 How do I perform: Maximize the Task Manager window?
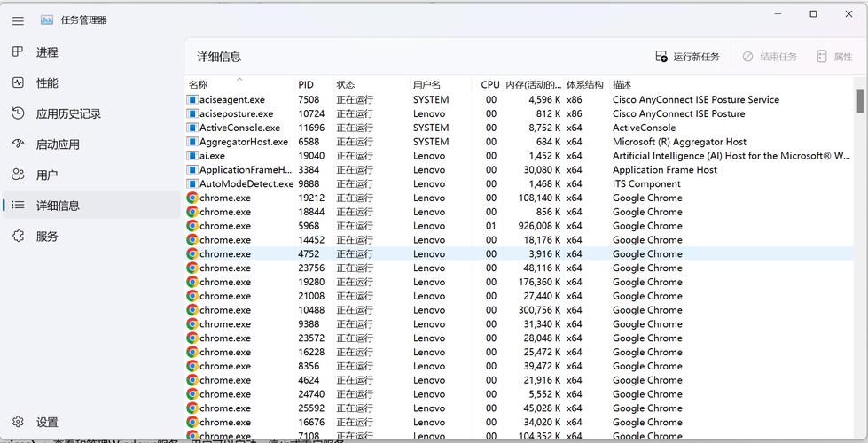point(813,14)
